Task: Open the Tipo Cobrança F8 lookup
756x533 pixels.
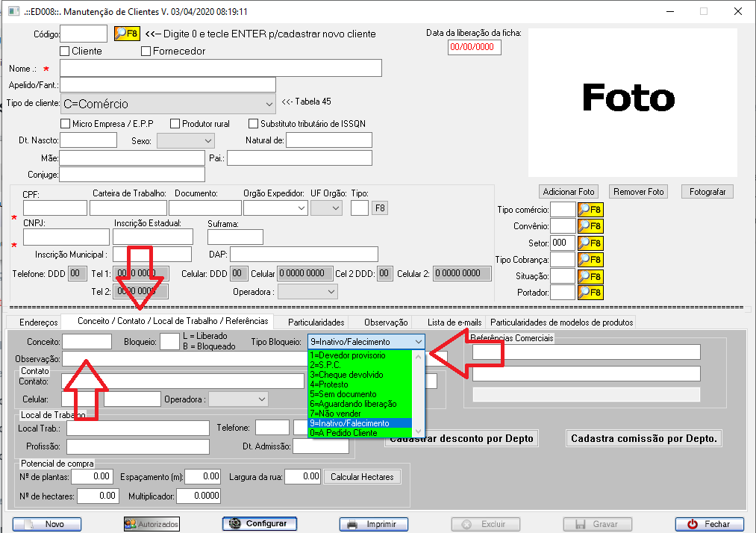Action: pyautogui.click(x=590, y=260)
